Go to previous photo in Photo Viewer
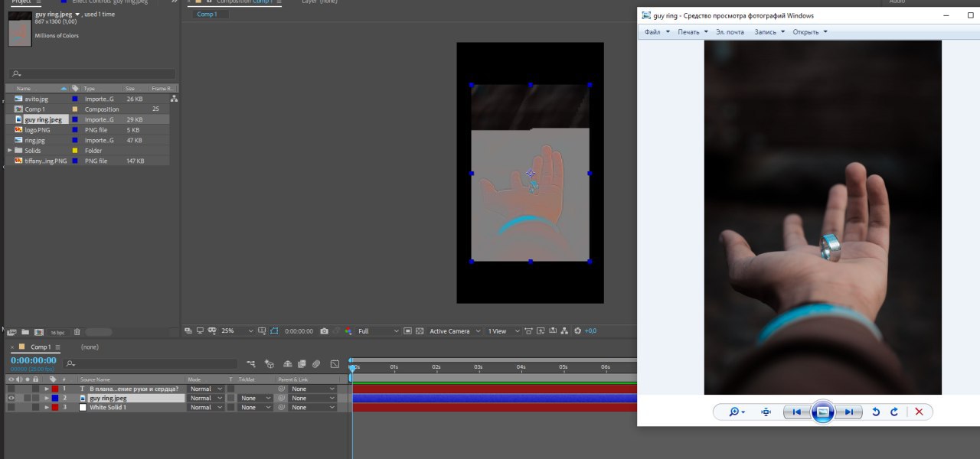The width and height of the screenshot is (980, 459). pos(796,412)
